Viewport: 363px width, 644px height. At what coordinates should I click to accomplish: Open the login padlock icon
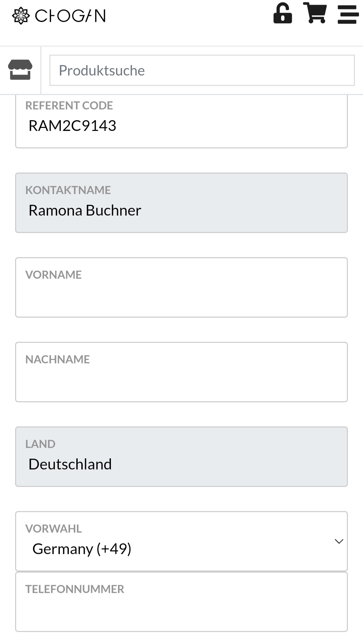283,13
